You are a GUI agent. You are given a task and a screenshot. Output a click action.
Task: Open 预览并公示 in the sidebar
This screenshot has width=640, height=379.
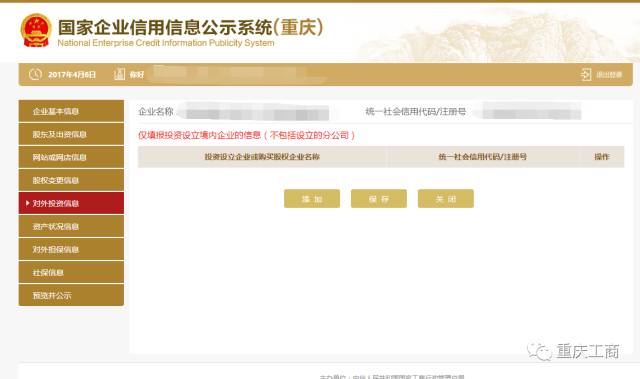click(71, 295)
